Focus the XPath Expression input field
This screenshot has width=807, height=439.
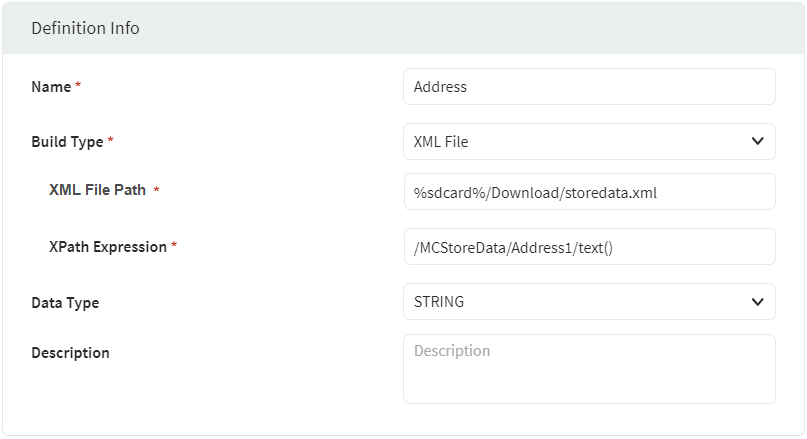coord(588,247)
